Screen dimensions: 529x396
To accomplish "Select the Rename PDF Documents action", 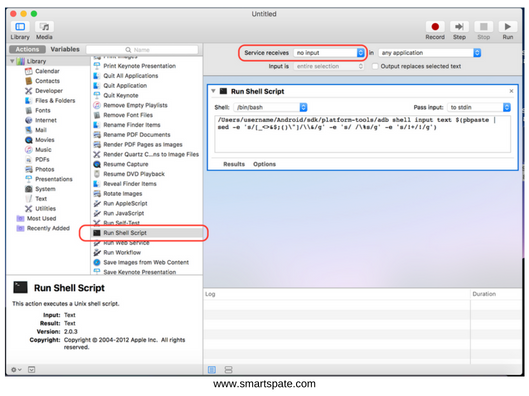I will [x=137, y=135].
